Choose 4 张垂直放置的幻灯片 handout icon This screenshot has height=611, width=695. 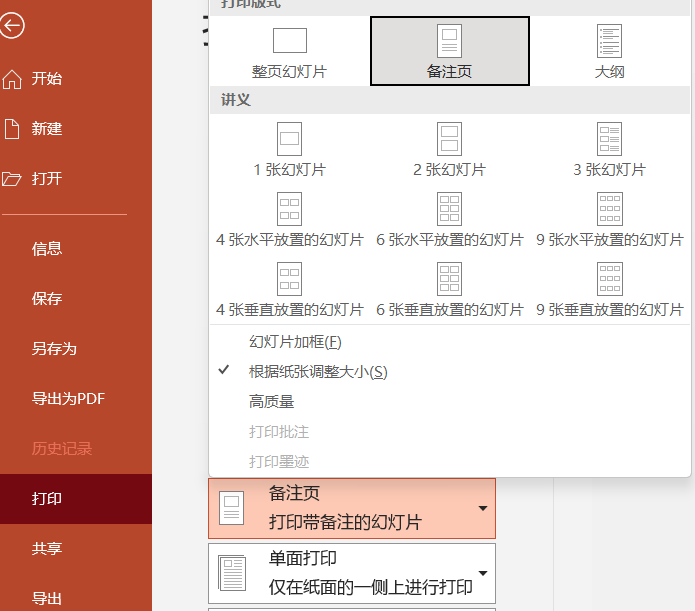point(289,280)
